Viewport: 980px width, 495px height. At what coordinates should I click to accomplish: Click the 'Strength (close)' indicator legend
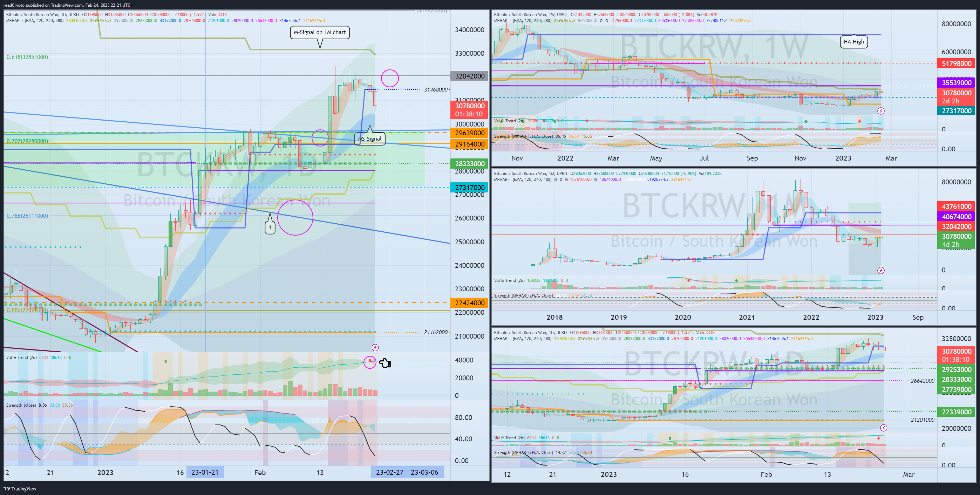(21, 405)
